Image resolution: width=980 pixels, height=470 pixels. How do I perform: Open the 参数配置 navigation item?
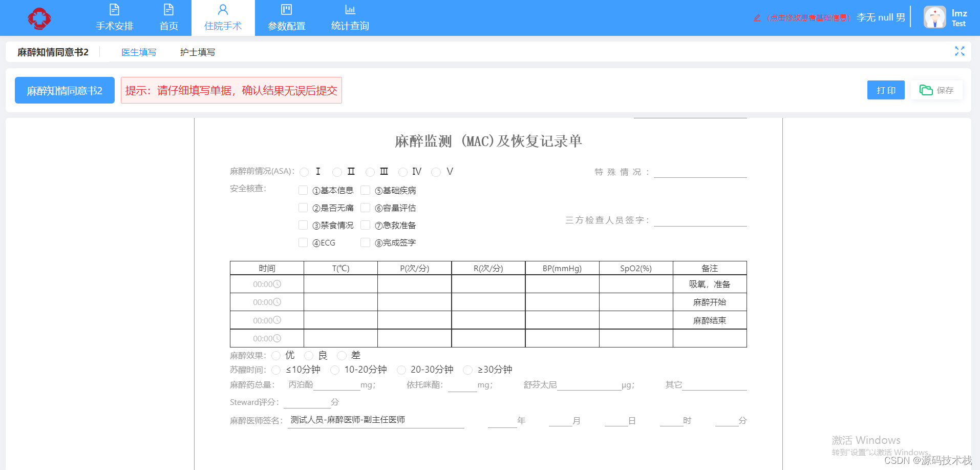coord(287,18)
